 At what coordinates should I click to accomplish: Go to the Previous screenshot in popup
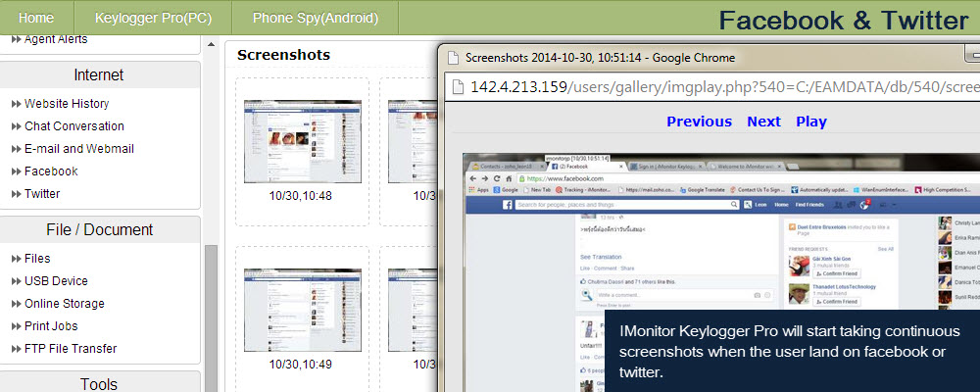(x=699, y=122)
